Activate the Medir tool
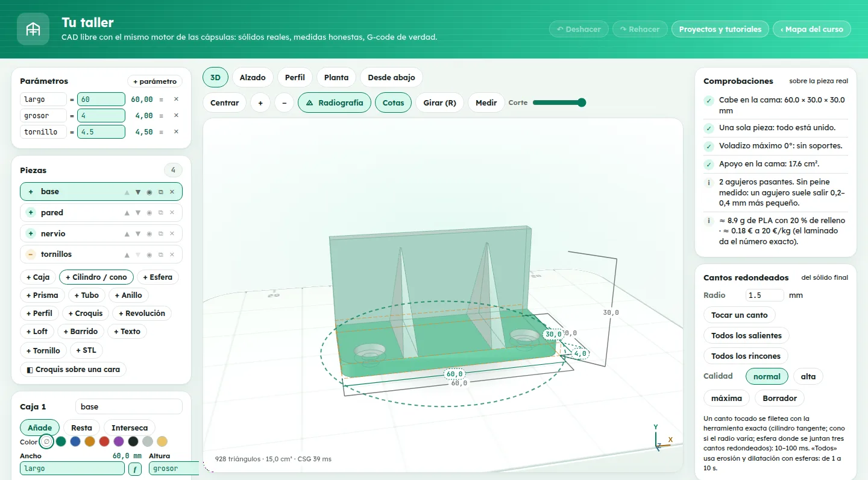Screen dimensions: 868x480 pos(486,103)
